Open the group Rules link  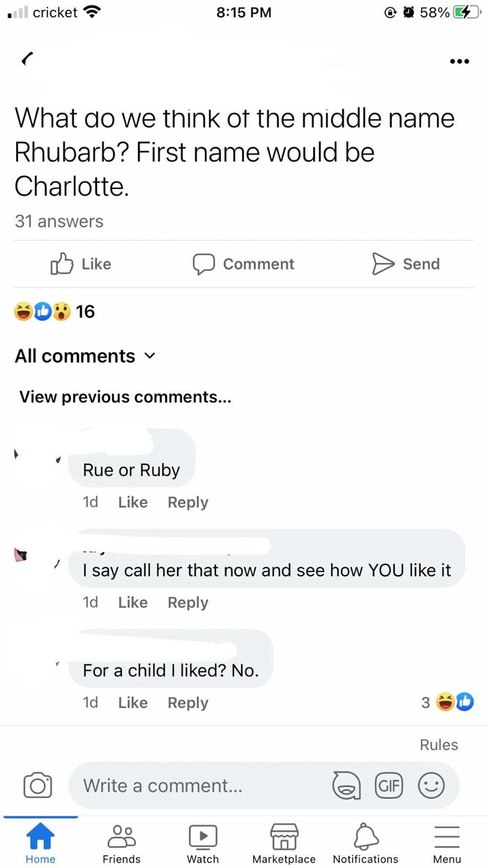tap(439, 744)
